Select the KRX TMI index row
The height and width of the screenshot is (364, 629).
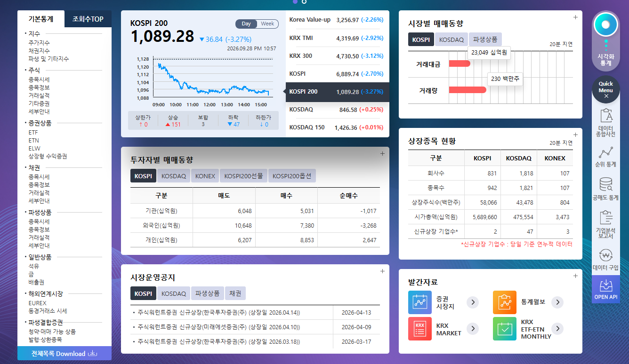click(338, 38)
